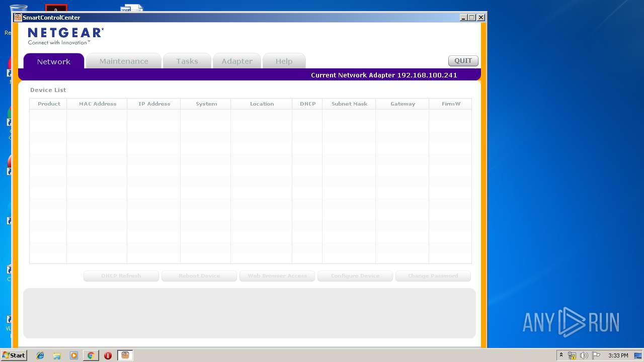Show hidden system tray icons

point(561,355)
